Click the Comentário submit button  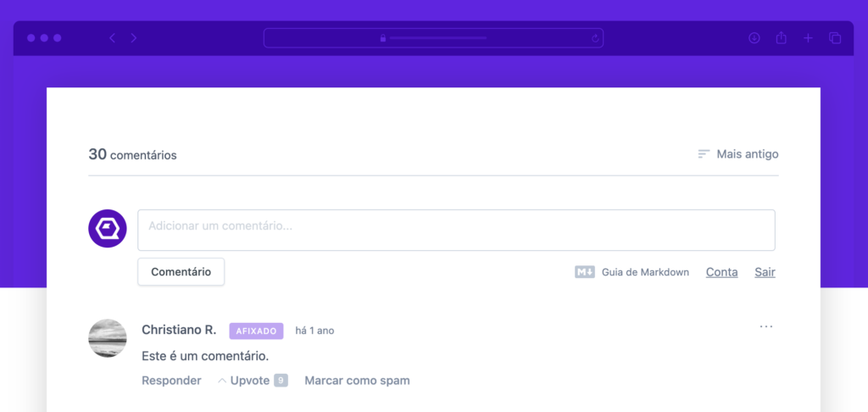point(181,272)
